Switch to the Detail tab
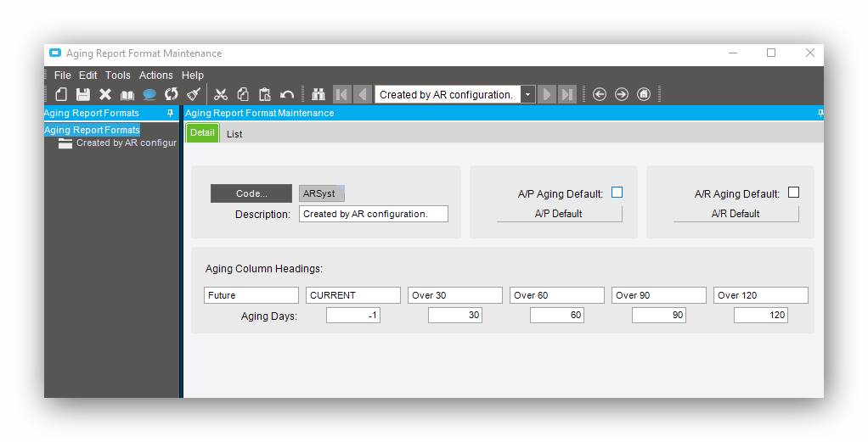This screenshot has width=868, height=442. point(203,132)
